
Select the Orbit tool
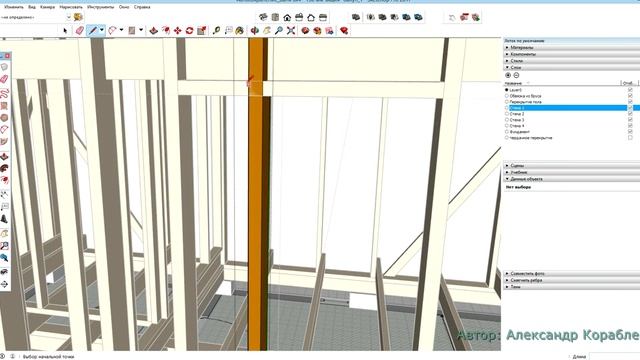coord(255,31)
